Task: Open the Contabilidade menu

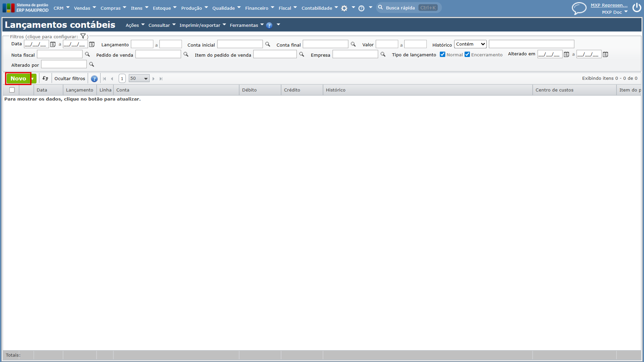Action: [320, 8]
